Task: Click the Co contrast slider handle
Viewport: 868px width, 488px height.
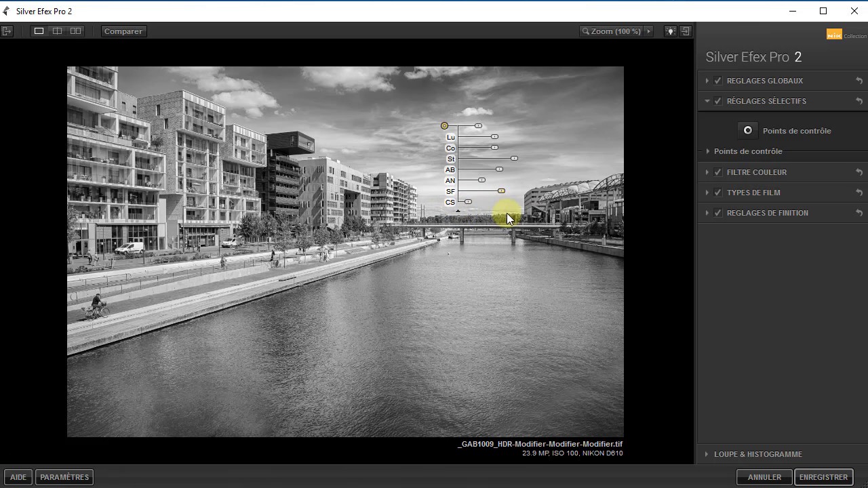Action: point(494,148)
